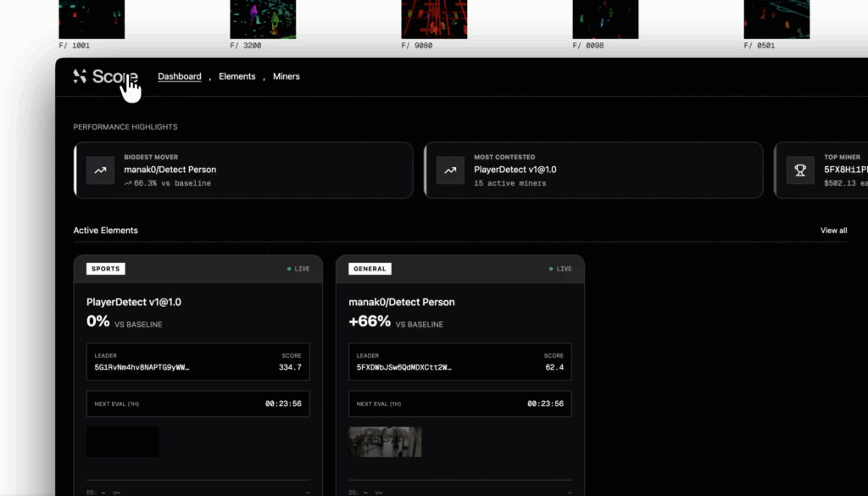Click the Score logo icon
The width and height of the screenshot is (868, 496).
[81, 76]
